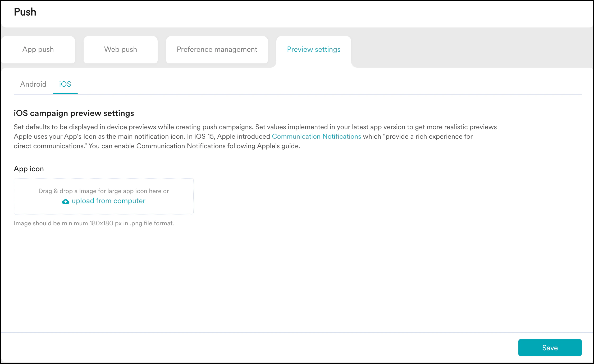This screenshot has height=364, width=594.
Task: Save the preview settings
Action: coord(550,348)
